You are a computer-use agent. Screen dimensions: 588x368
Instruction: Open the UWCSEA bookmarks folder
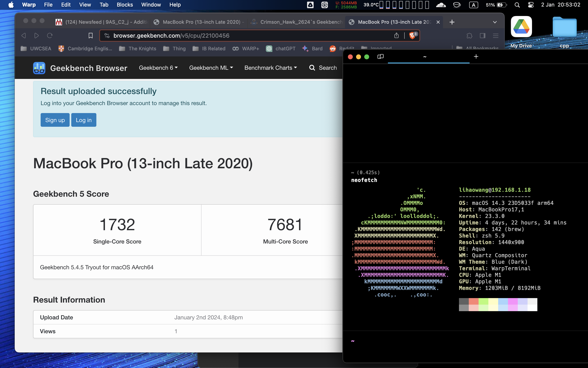click(36, 48)
